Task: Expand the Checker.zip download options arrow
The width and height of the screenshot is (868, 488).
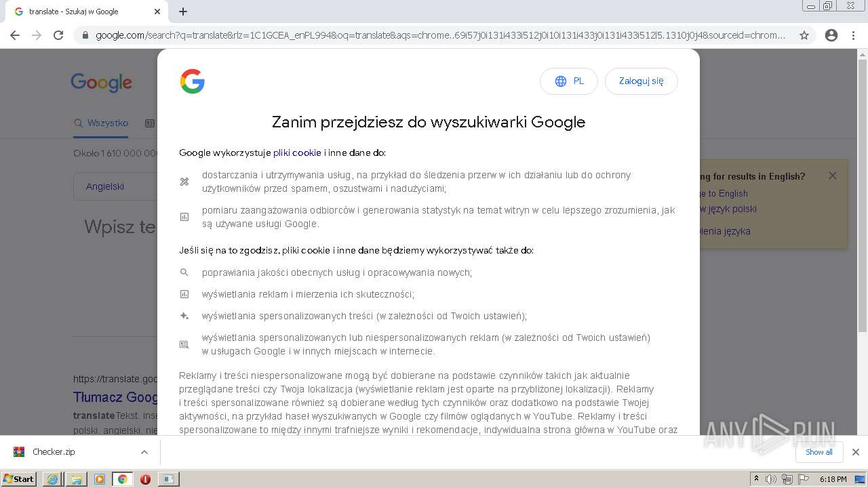Action: tap(144, 452)
